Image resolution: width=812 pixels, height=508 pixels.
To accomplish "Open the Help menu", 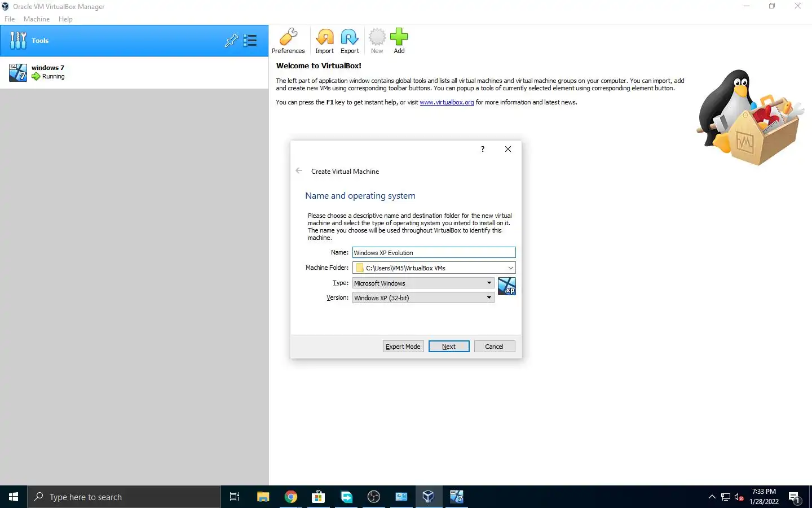I will (65, 19).
